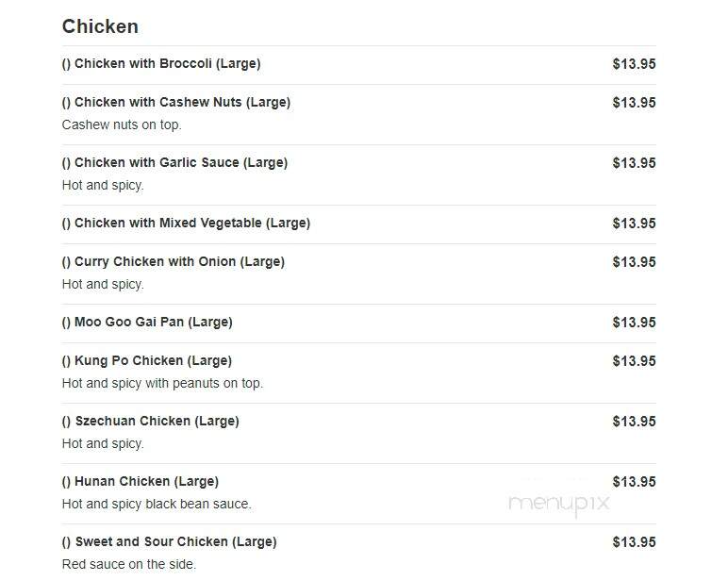Click the Hunan Chicken $13.95 price
The image size is (728, 581).
pyautogui.click(x=635, y=481)
